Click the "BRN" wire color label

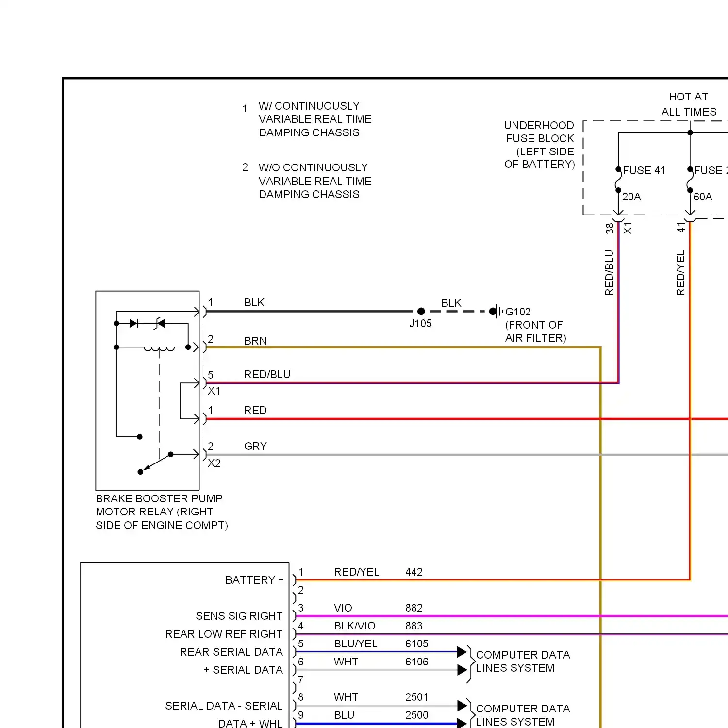click(255, 341)
